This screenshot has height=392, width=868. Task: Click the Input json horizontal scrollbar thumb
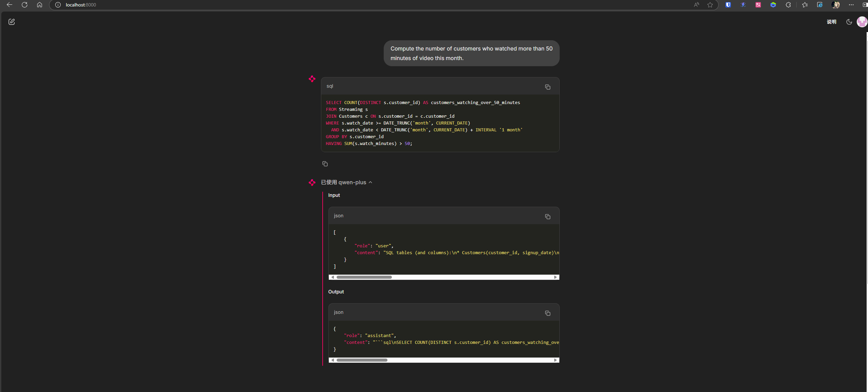(x=364, y=277)
